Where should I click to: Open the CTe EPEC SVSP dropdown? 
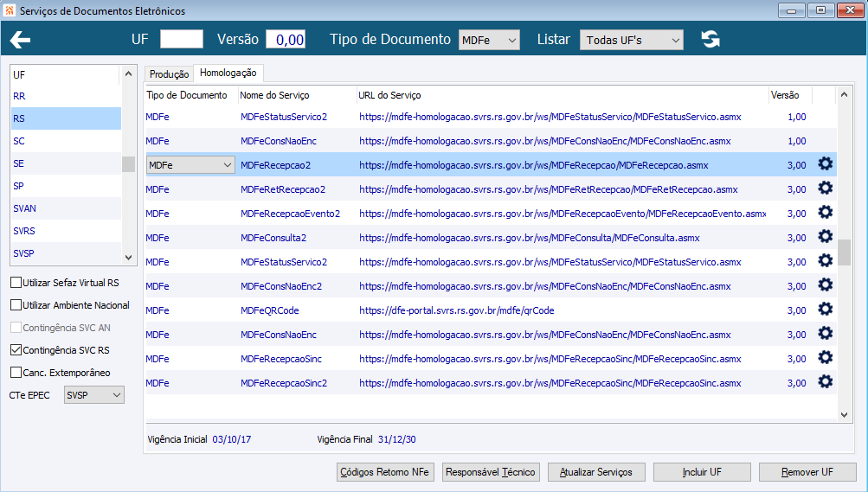tap(94, 394)
